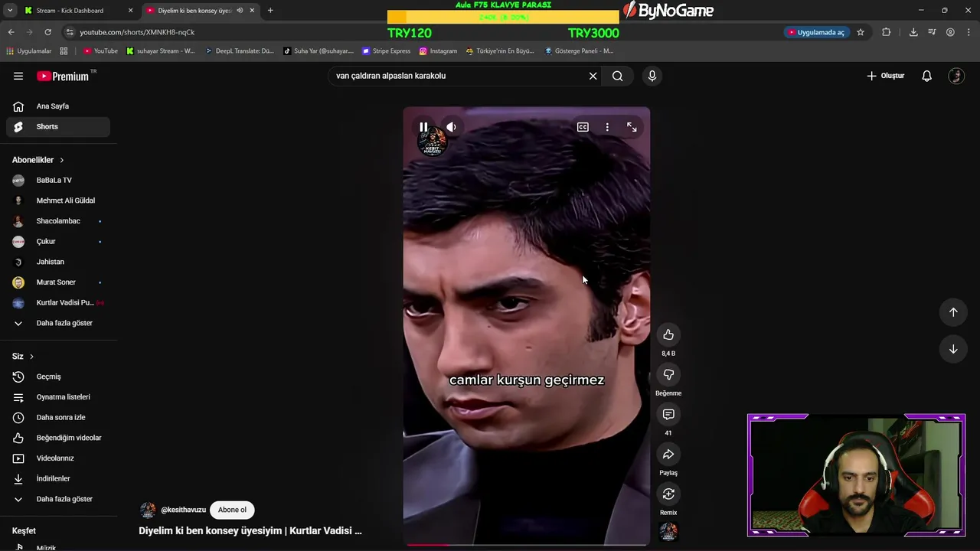Open the YouTube bookmark in bookmarks bar
The image size is (980, 551).
100,51
